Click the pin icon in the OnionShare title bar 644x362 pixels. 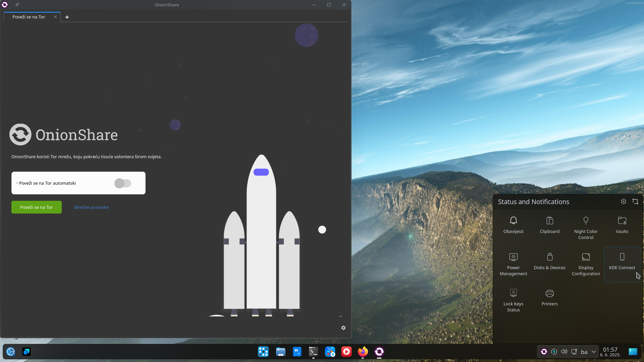17,5
